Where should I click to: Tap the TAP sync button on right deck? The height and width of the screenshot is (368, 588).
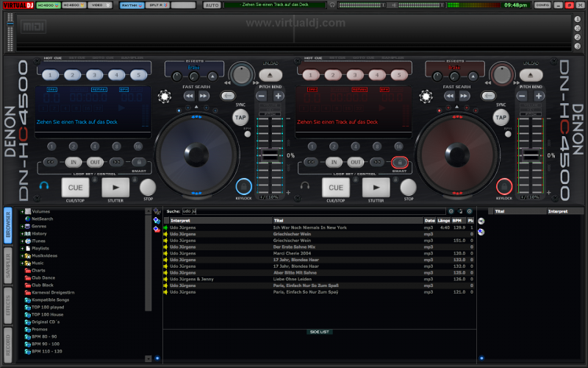point(501,118)
